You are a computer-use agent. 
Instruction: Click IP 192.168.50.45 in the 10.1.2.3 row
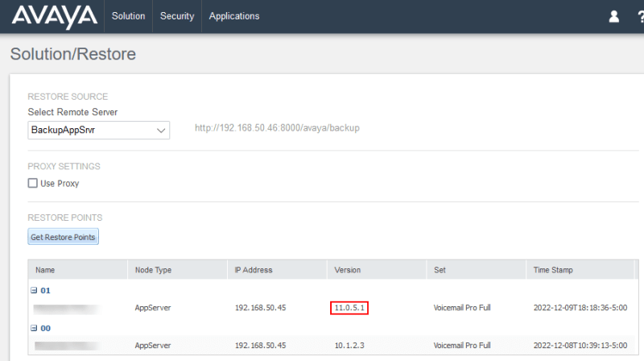[x=260, y=346]
